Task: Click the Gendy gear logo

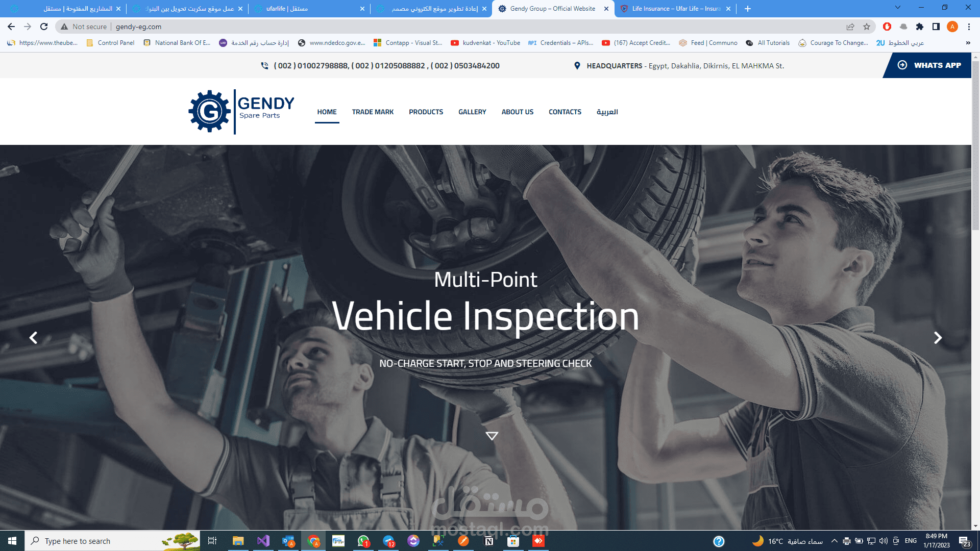Action: (x=209, y=111)
